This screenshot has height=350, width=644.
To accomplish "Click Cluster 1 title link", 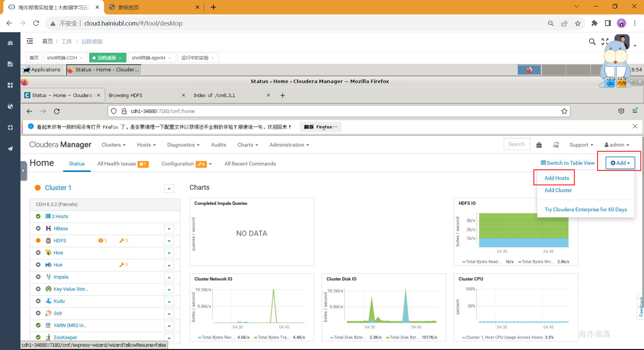I will tap(58, 188).
